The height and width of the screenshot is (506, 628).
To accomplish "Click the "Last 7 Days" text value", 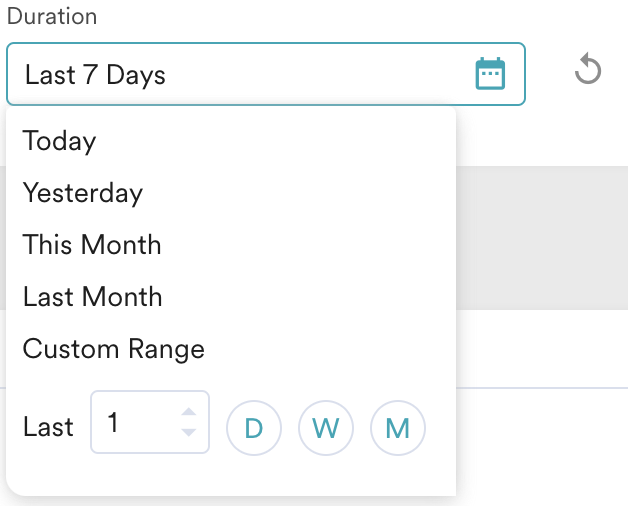I will (95, 74).
